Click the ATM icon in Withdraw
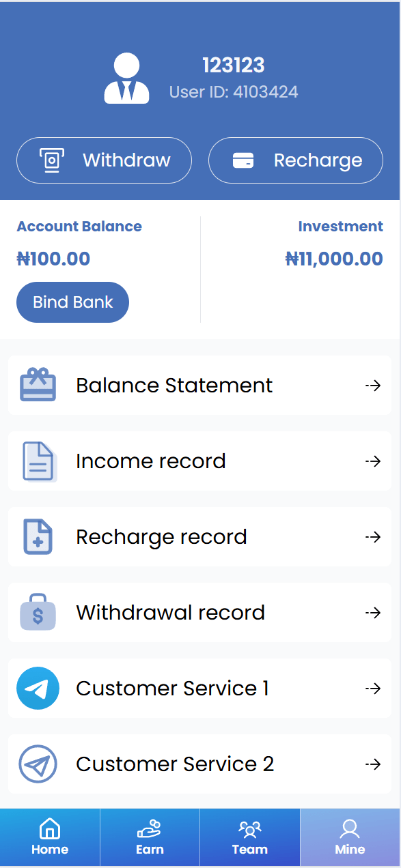Screen dimensions: 401x868 [51, 160]
